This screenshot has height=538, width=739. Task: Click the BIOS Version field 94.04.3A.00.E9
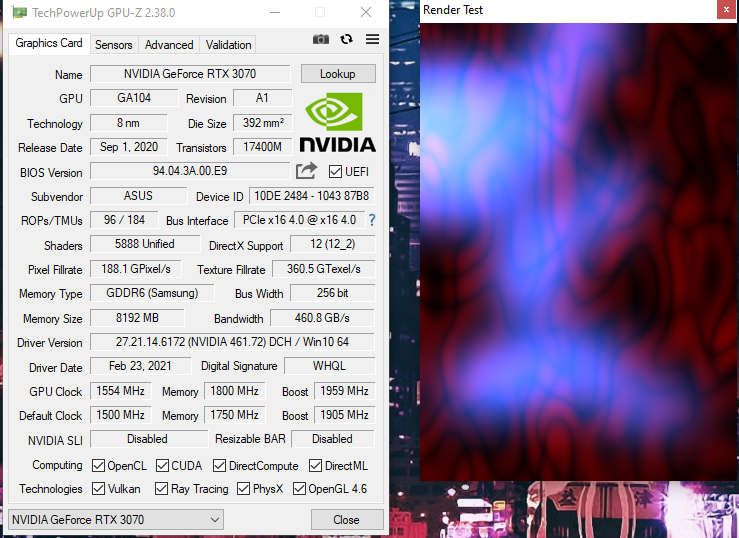coord(190,171)
